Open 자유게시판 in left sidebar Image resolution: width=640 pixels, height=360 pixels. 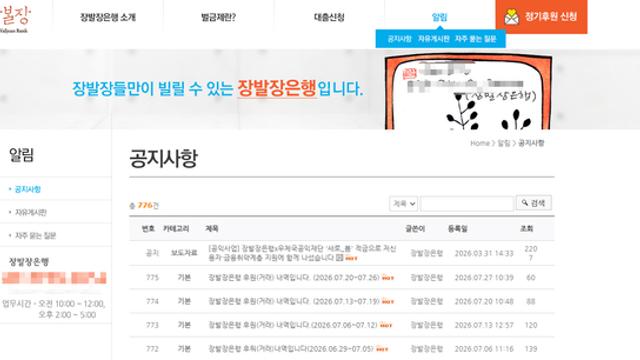point(31,212)
